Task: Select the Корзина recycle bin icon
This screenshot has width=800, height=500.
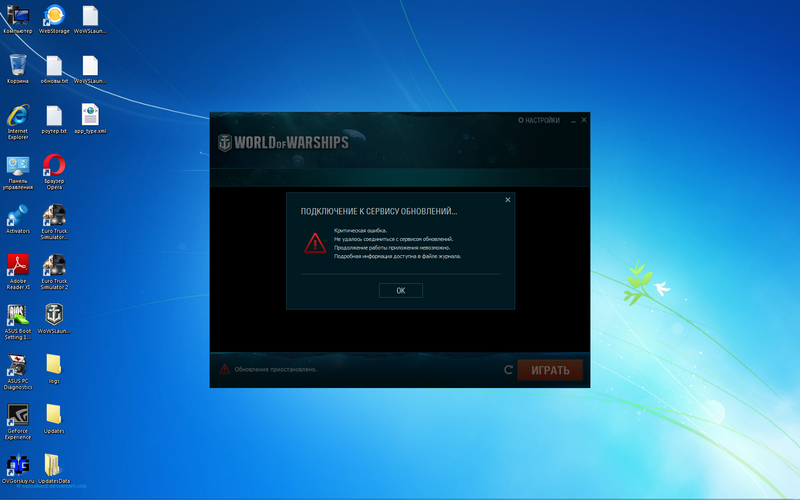Action: 18,69
